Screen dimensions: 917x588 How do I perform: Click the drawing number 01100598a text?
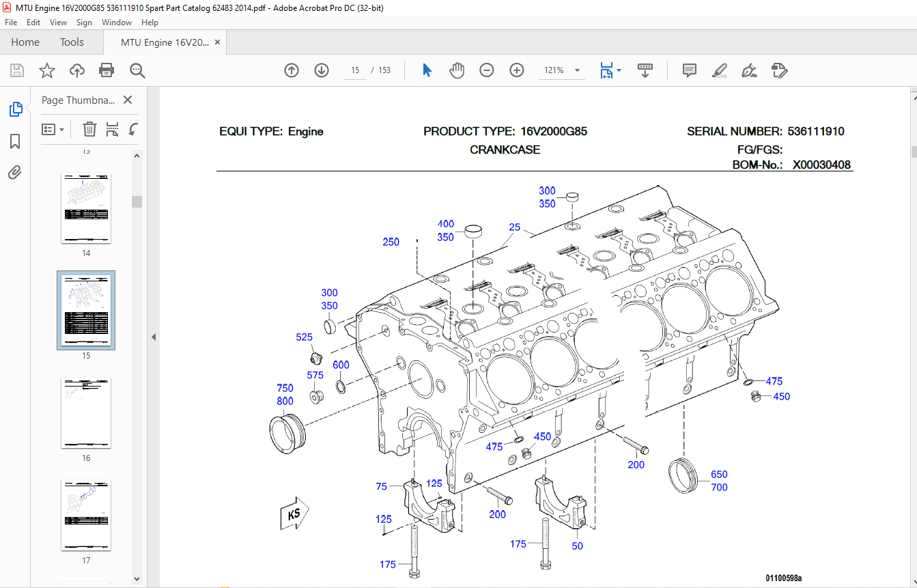(x=783, y=578)
